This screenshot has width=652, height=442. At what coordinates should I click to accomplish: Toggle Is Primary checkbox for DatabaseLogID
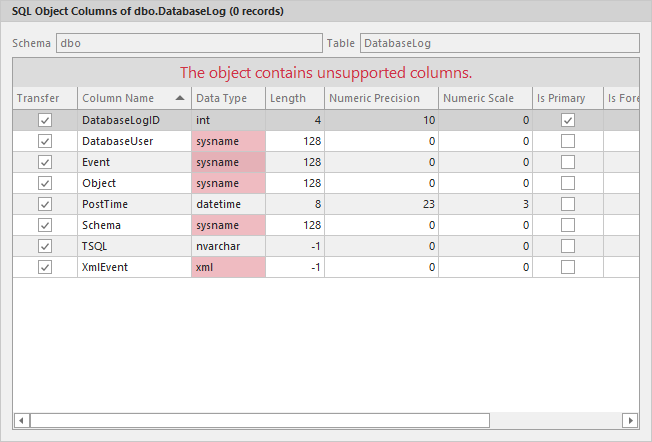[568, 120]
